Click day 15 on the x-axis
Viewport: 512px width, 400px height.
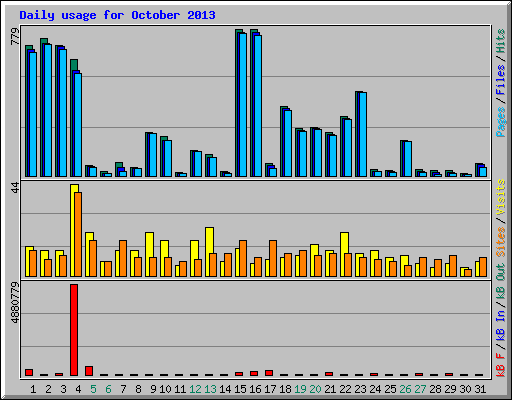240,389
